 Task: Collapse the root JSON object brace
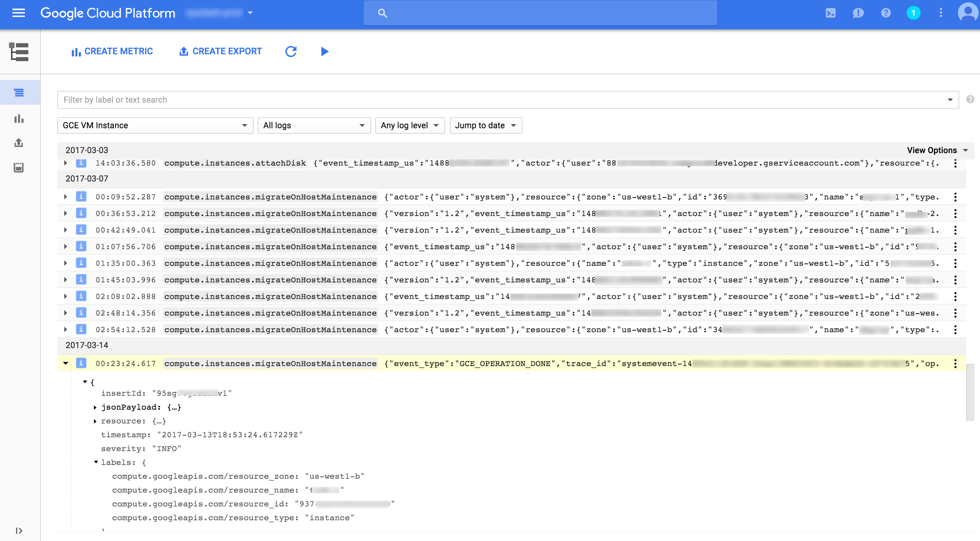[85, 382]
